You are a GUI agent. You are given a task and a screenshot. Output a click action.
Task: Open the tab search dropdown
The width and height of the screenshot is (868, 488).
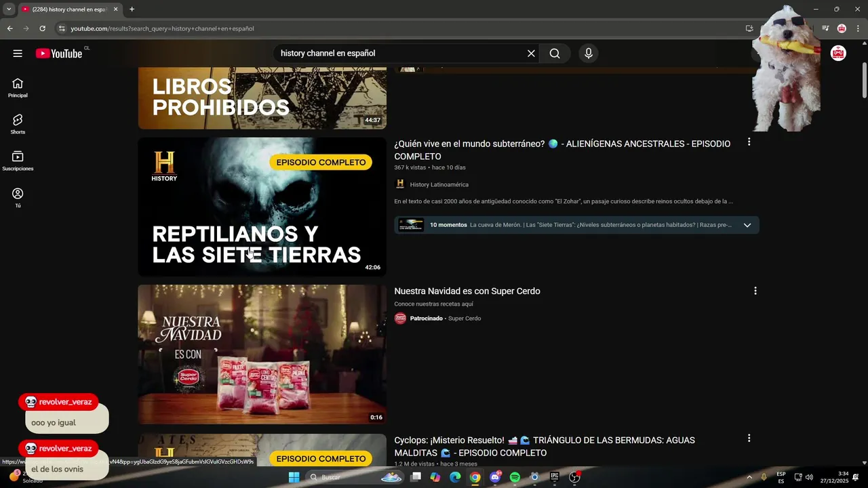pyautogui.click(x=9, y=9)
